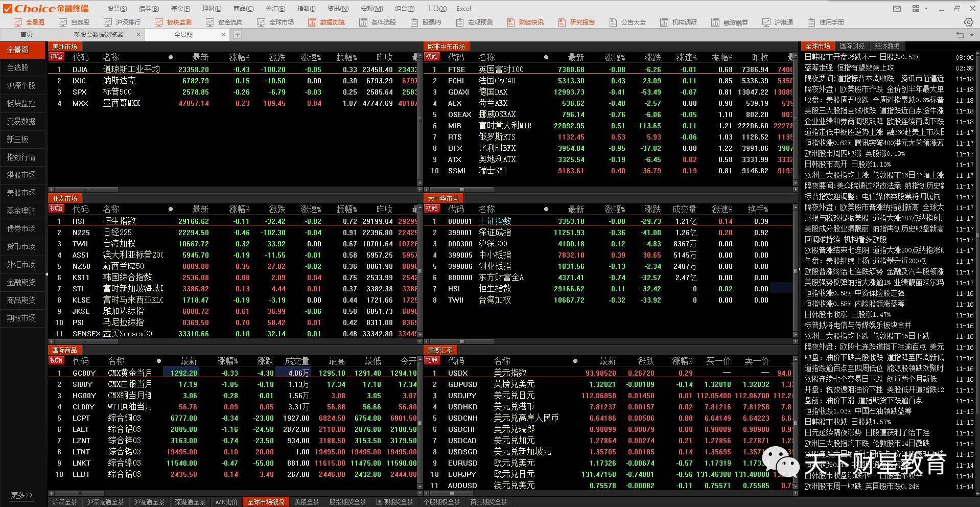Open the mail envelope icon
This screenshot has width=980, height=507.
(x=897, y=8)
